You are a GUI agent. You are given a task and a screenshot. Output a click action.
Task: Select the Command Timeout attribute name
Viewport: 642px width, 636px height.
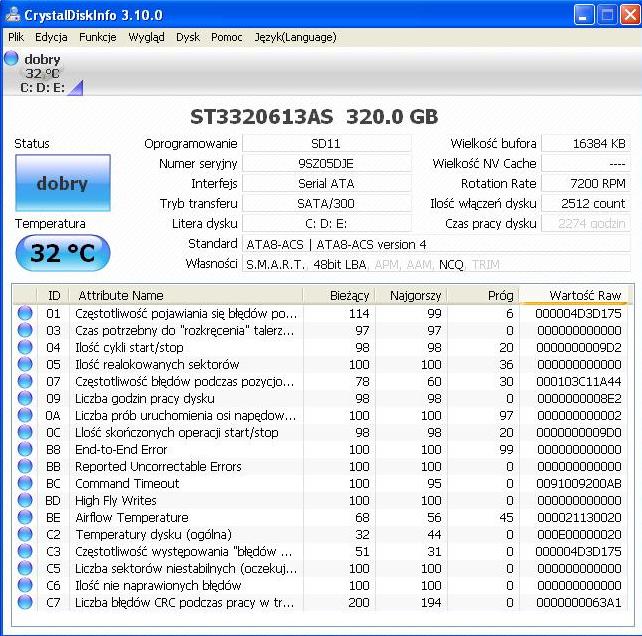tap(127, 483)
